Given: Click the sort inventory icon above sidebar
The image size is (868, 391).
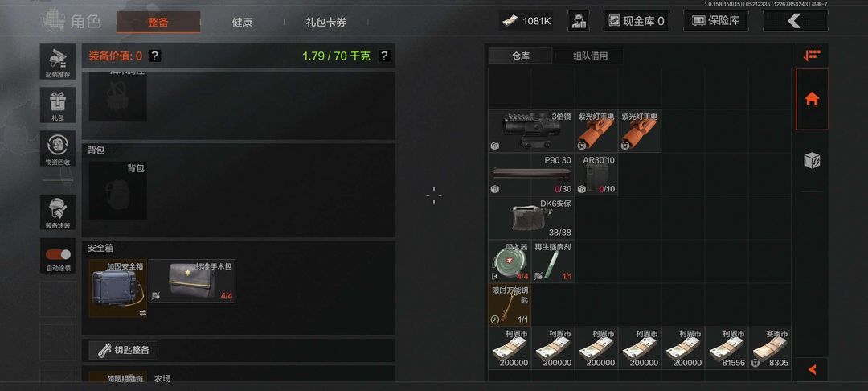Looking at the screenshot, I should click(812, 56).
